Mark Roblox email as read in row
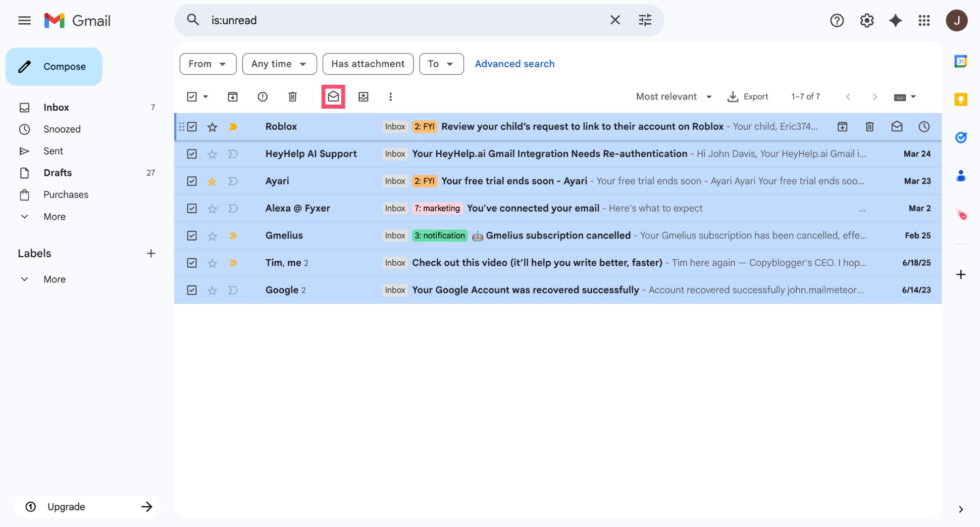Viewport: 980px width, 527px height. [897, 126]
